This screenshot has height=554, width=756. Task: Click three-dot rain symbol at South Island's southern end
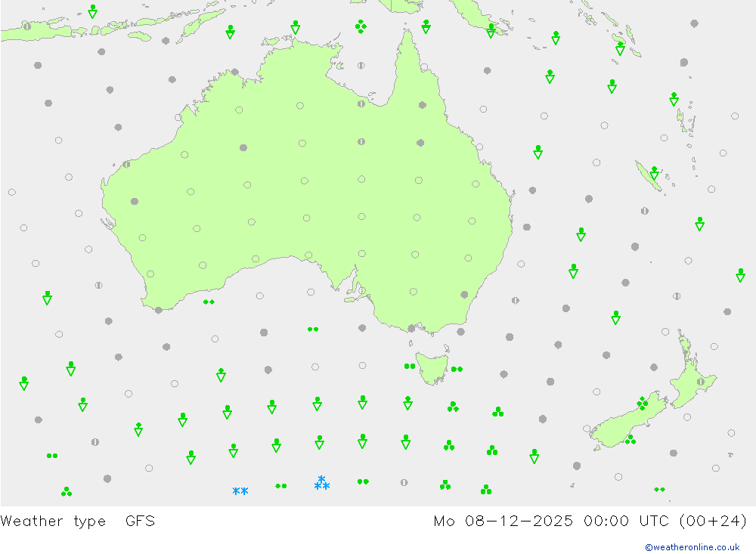[631, 439]
